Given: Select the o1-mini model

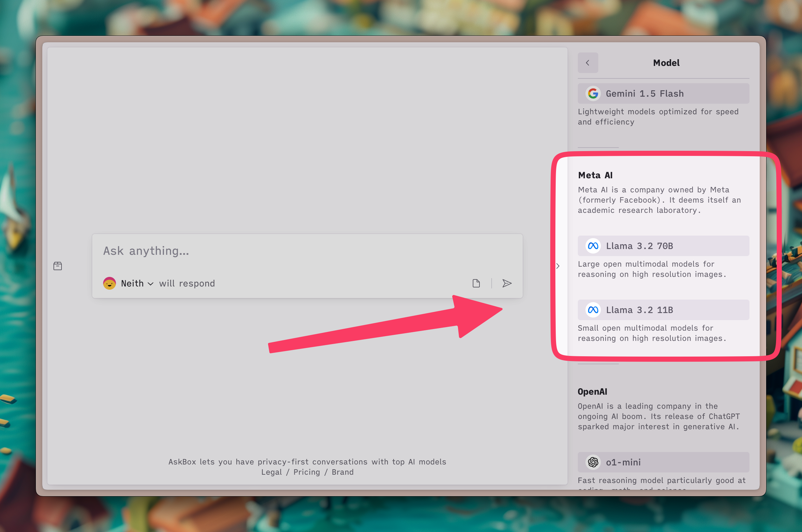Looking at the screenshot, I should pyautogui.click(x=663, y=463).
